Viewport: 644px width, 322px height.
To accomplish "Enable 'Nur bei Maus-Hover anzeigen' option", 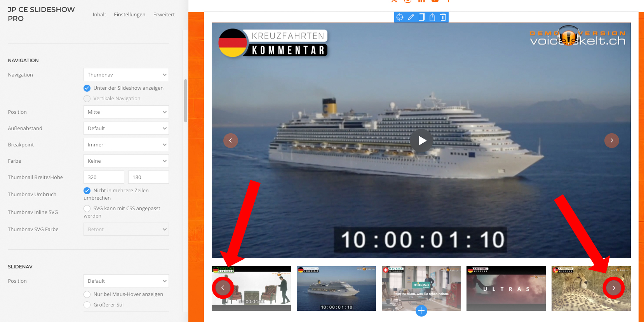I will point(87,294).
